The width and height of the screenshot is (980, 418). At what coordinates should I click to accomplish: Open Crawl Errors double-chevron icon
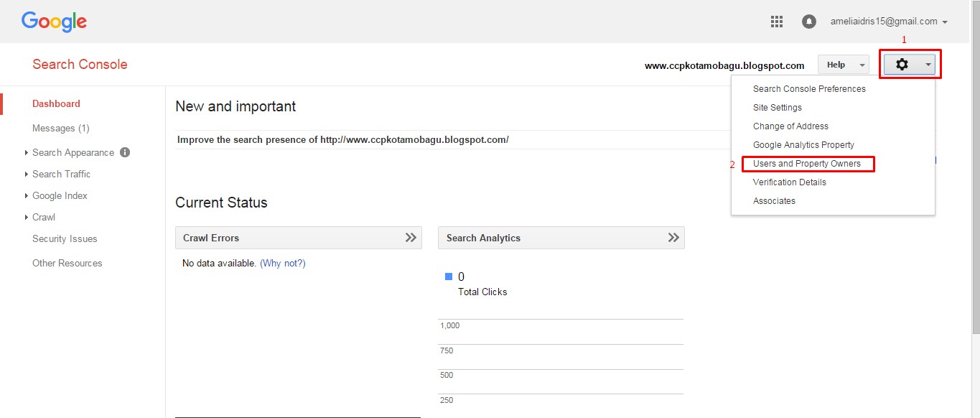click(x=411, y=238)
